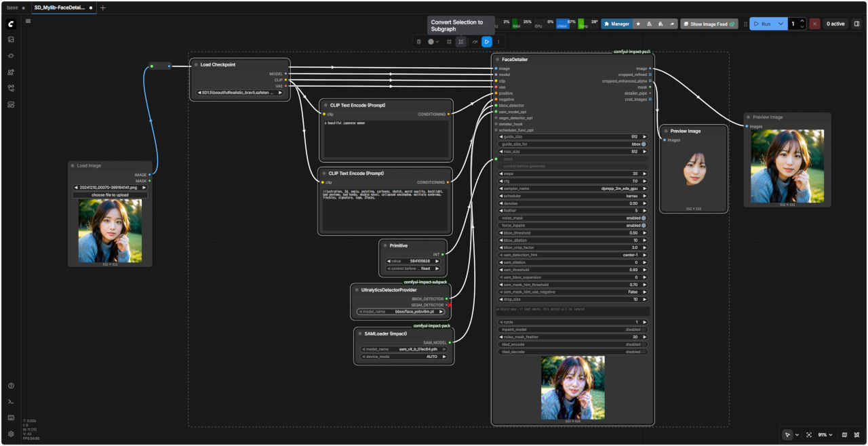Click the ComfyUI logo in sidebar

pyautogui.click(x=11, y=24)
